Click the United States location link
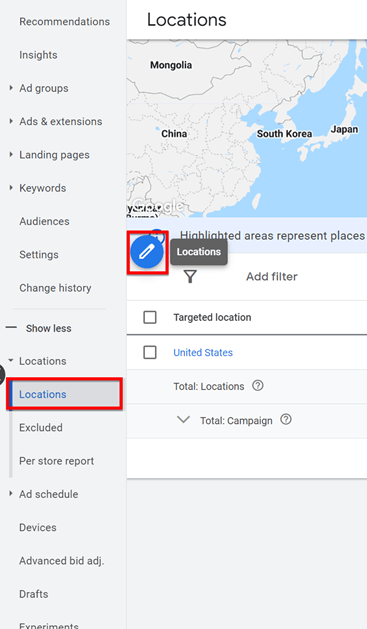The height and width of the screenshot is (629, 367). point(203,353)
